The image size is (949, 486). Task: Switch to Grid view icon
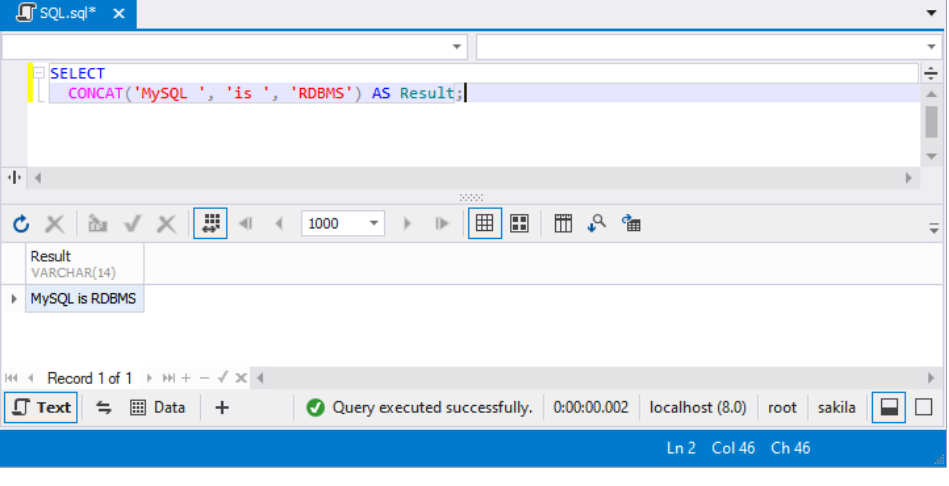(485, 223)
